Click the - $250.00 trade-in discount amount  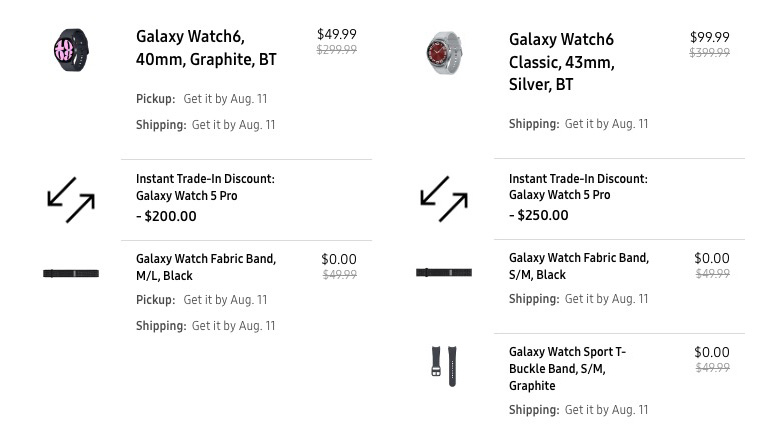(539, 215)
